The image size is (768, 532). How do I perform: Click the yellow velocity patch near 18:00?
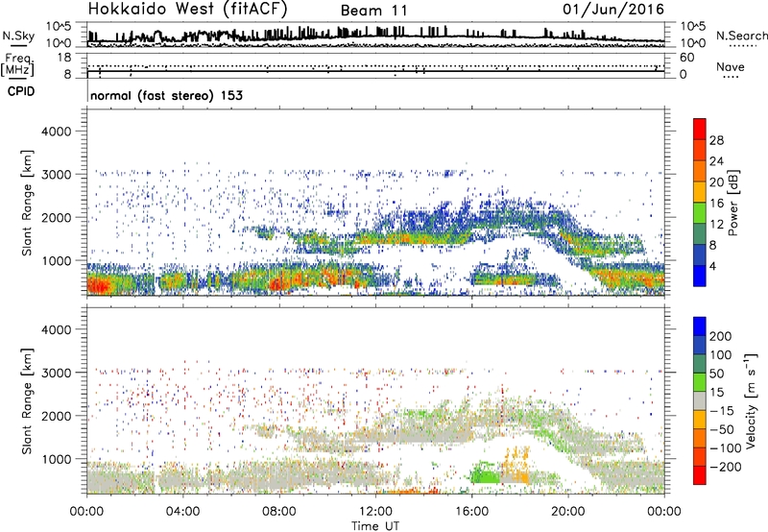coord(516,466)
